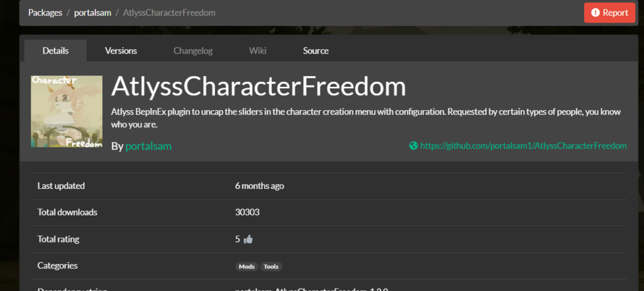This screenshot has height=291, width=644.
Task: Open the Changelog tab
Action: (x=193, y=50)
